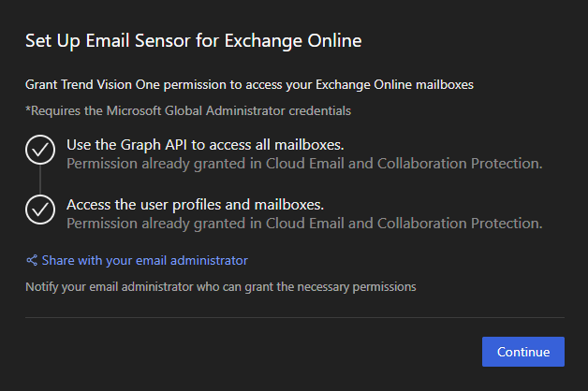Click the user profiles step checkmark icon

40,210
